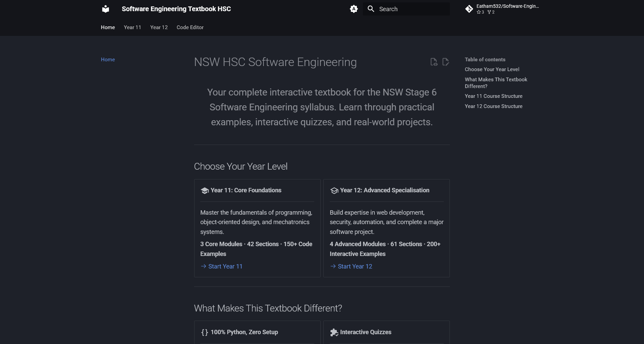Expand Year 11 Course Structure in table of contents
Screen dimensions: 644x344
pos(493,96)
